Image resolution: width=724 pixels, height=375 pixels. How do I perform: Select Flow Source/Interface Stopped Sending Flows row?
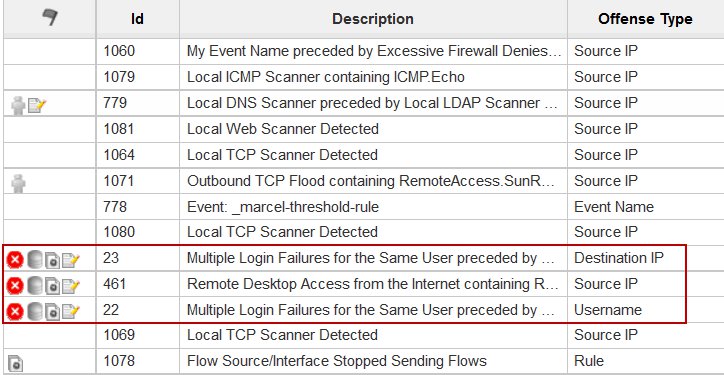364,361
